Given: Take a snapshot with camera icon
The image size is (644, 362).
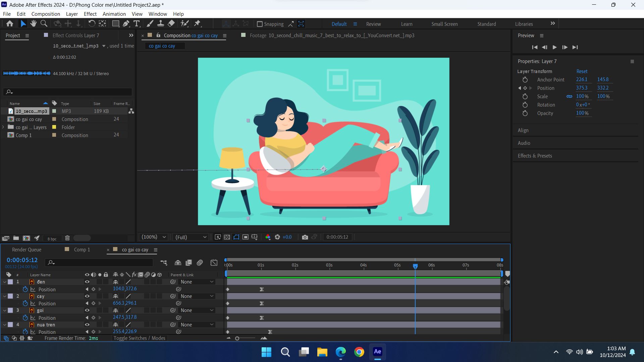Looking at the screenshot, I should (305, 237).
